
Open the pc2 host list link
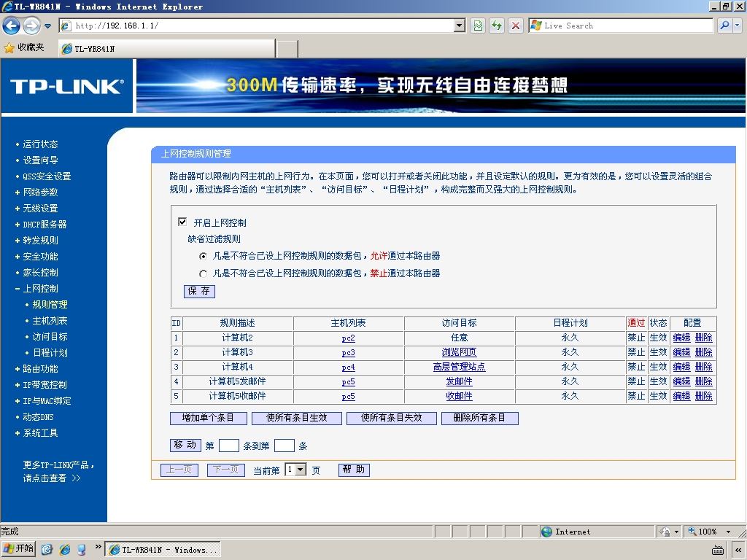point(348,338)
